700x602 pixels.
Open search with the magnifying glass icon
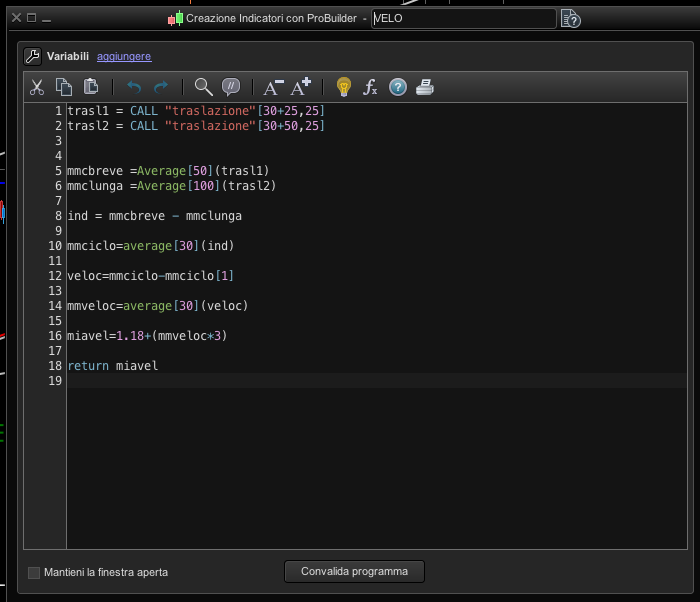pos(203,87)
